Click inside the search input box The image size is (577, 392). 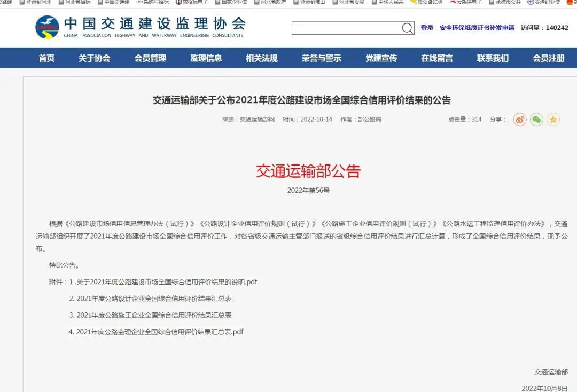point(347,27)
